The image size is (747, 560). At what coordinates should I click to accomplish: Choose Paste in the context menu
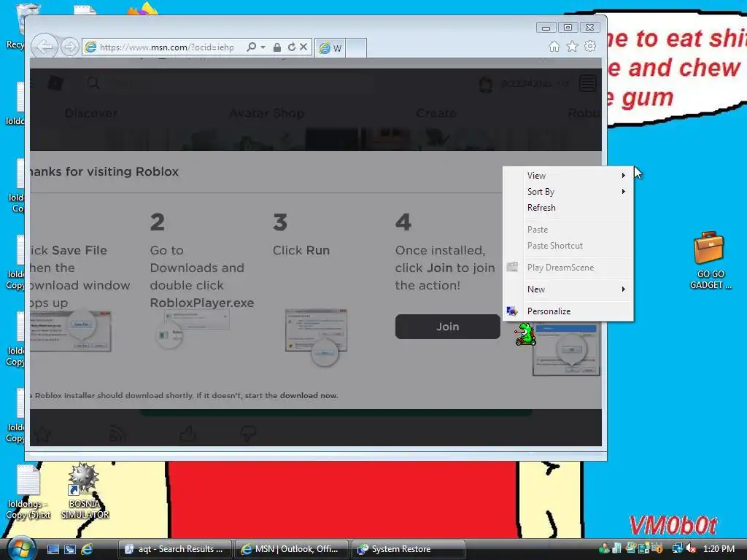coord(568,230)
